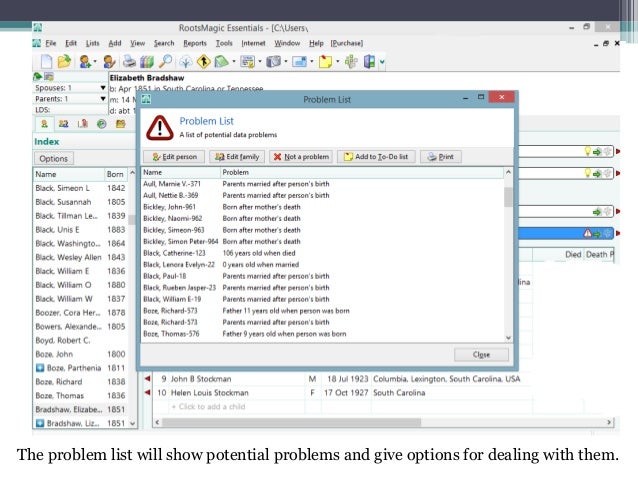Click the green arrow icon above Spouses

pos(38,76)
